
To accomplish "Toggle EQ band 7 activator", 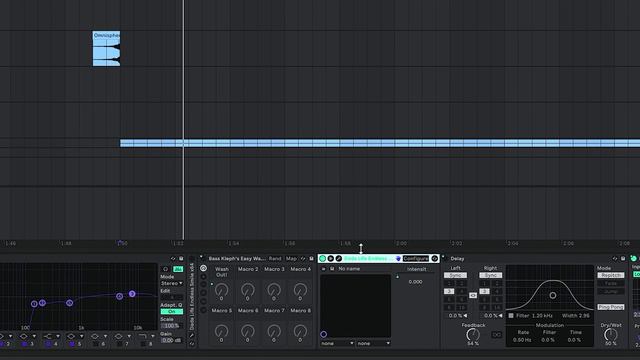I will coord(119,344).
